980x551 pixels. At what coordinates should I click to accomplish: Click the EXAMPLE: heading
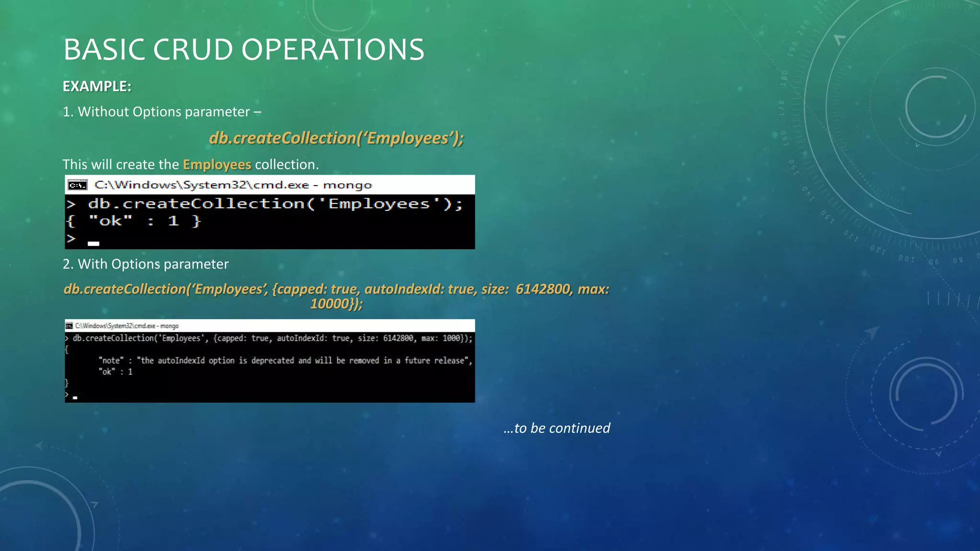(97, 86)
